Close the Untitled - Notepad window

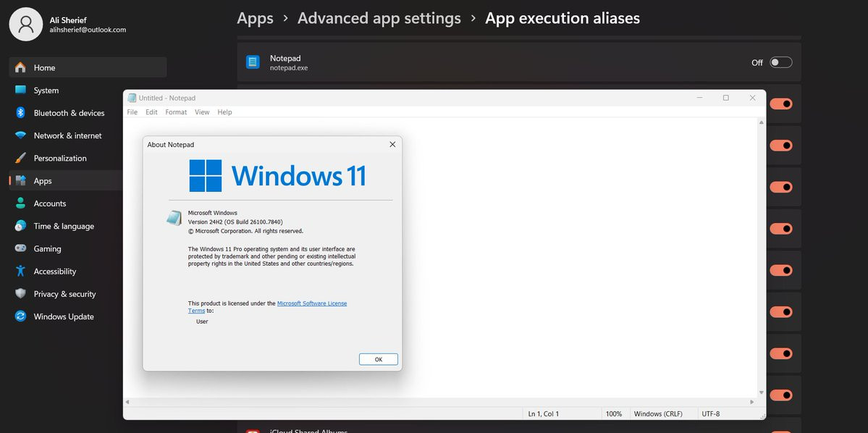pos(752,98)
